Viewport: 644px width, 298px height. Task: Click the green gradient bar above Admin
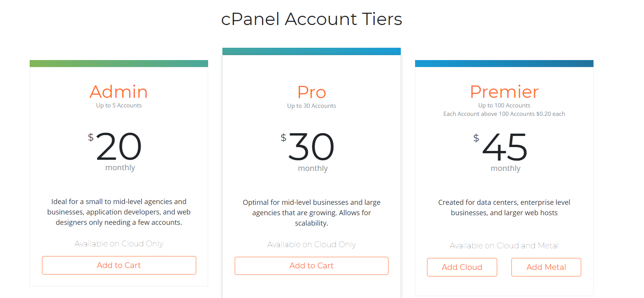point(119,64)
